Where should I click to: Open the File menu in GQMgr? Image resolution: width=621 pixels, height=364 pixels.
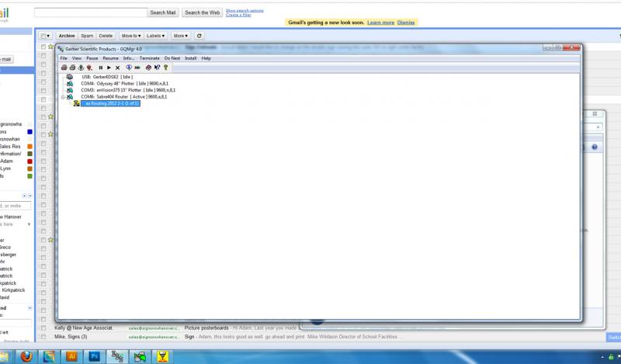coord(64,58)
